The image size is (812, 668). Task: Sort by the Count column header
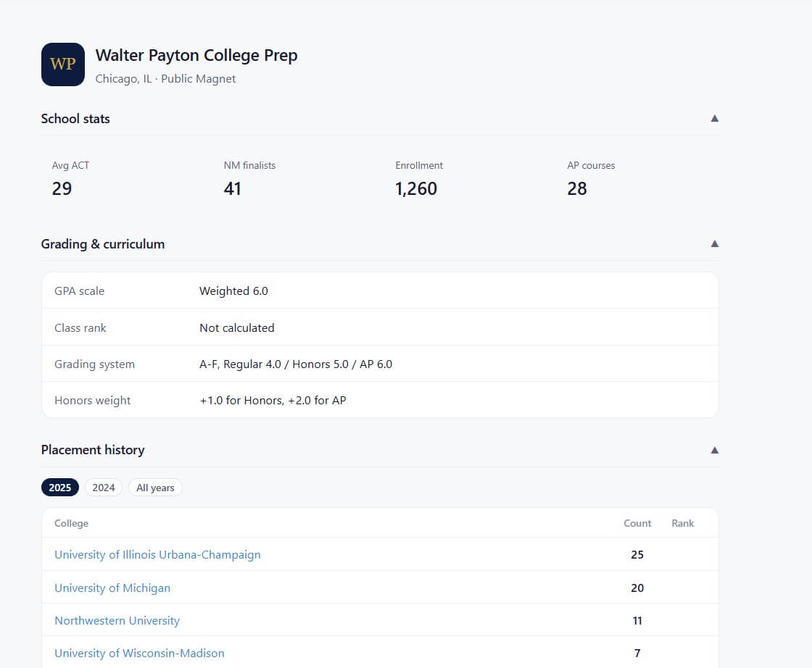[637, 523]
